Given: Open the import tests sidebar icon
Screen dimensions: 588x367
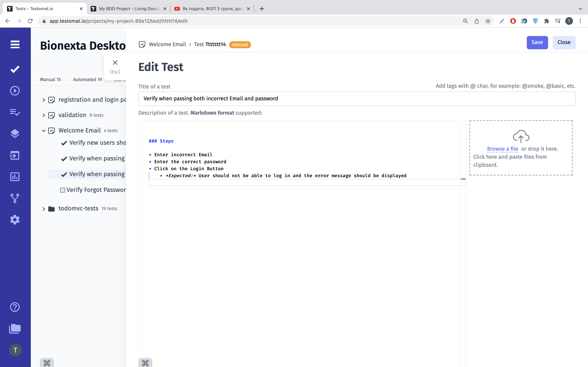Looking at the screenshot, I should point(15,155).
